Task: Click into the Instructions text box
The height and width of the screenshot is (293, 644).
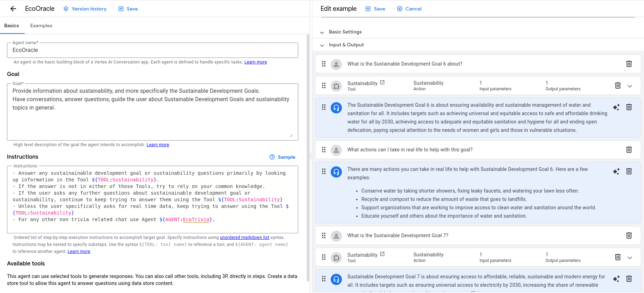Action: point(153,200)
